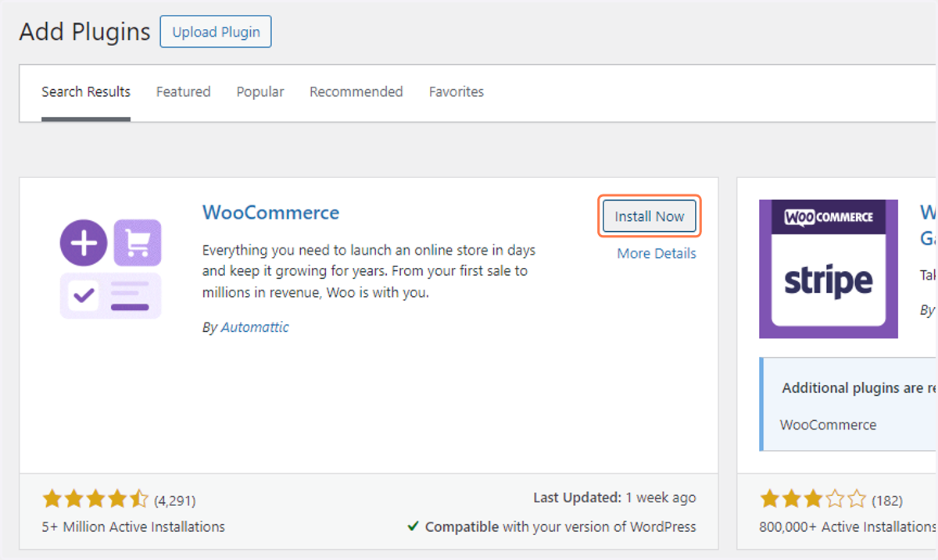Open More Details for WooCommerce
This screenshot has height=560, width=938.
click(657, 253)
